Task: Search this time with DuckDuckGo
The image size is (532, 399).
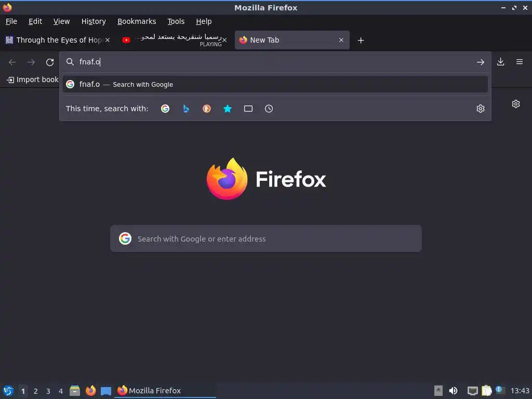Action: [x=207, y=109]
